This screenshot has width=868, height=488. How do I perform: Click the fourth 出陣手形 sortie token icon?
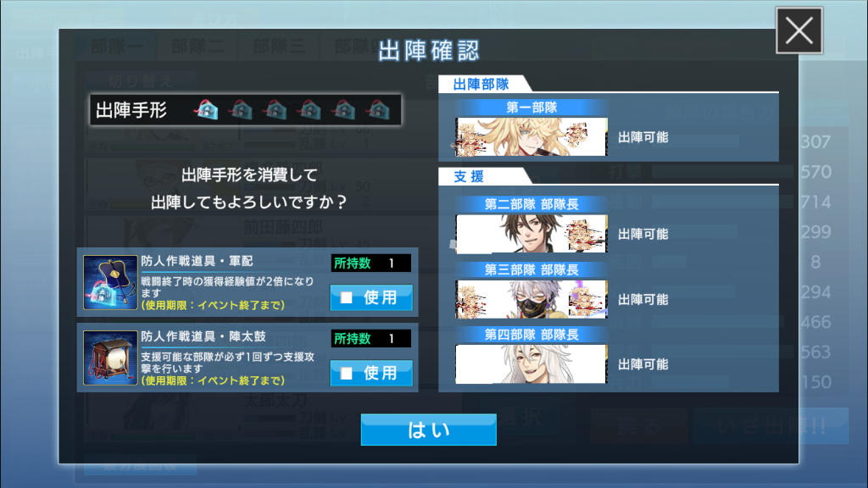pos(309,109)
